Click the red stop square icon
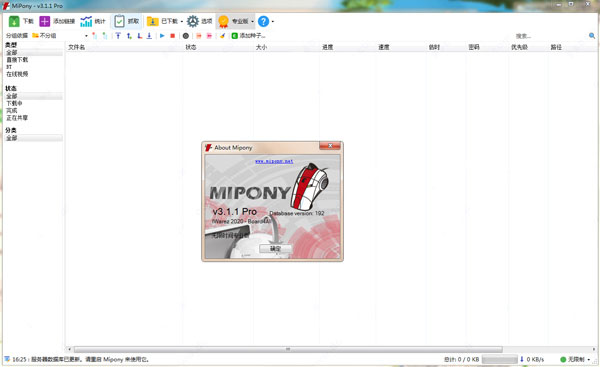The image size is (600, 367). pyautogui.click(x=173, y=36)
